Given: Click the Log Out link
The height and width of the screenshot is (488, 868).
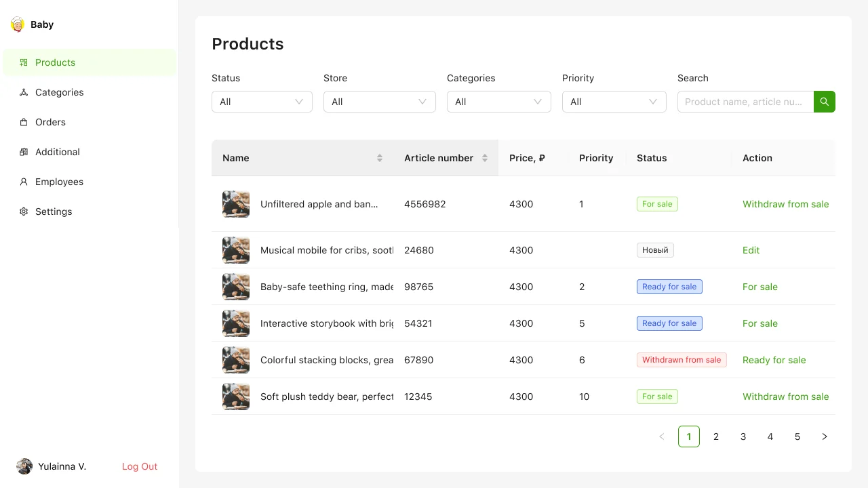Looking at the screenshot, I should (x=140, y=466).
